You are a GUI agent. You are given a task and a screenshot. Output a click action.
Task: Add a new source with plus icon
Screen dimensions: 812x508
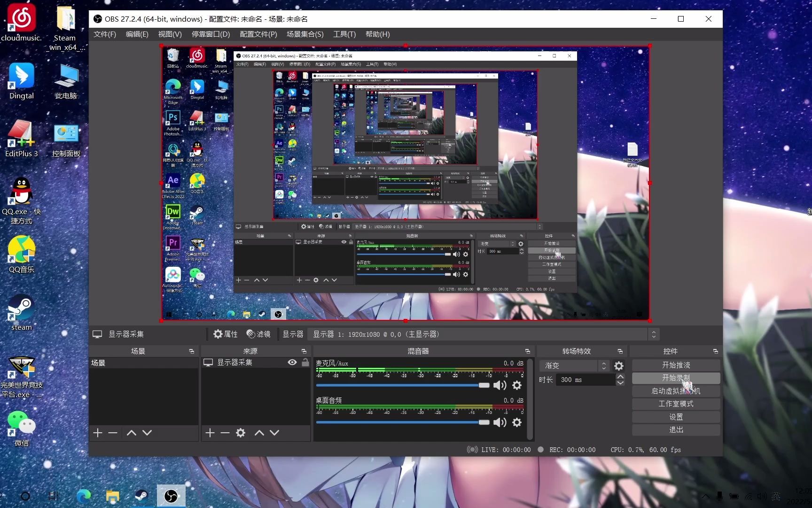(210, 433)
